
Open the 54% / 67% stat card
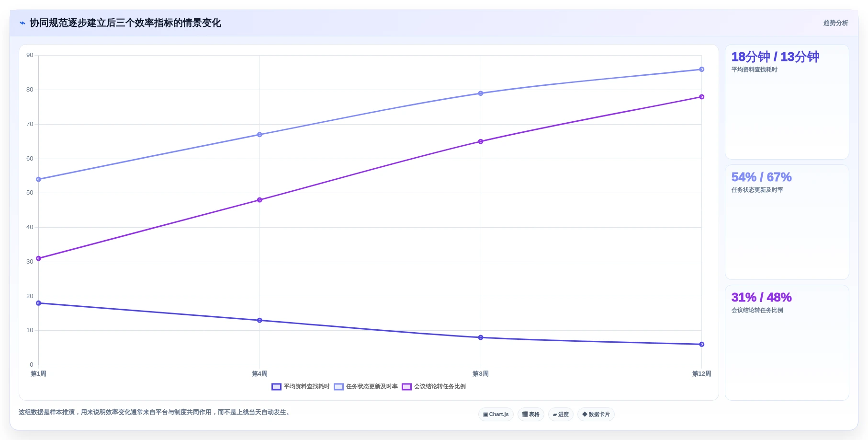coord(787,222)
